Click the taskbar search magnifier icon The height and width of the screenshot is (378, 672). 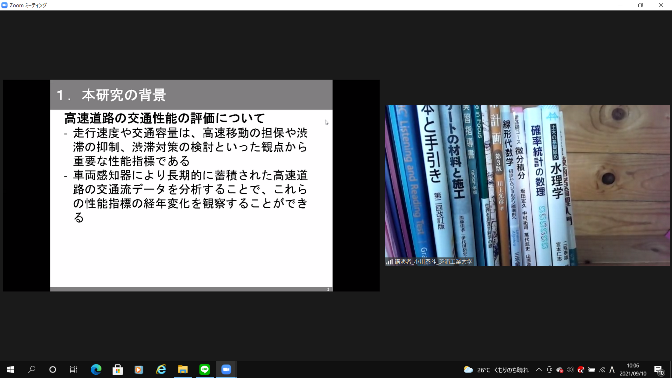click(x=31, y=369)
